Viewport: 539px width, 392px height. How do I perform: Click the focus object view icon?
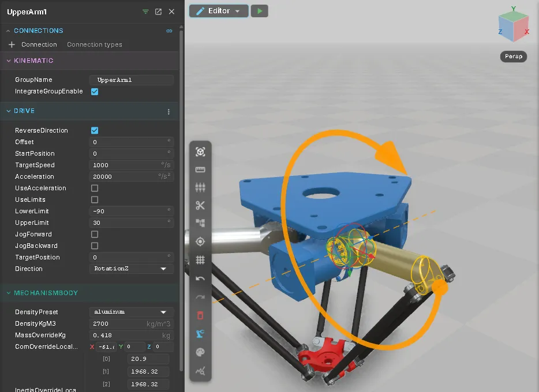coord(200,152)
